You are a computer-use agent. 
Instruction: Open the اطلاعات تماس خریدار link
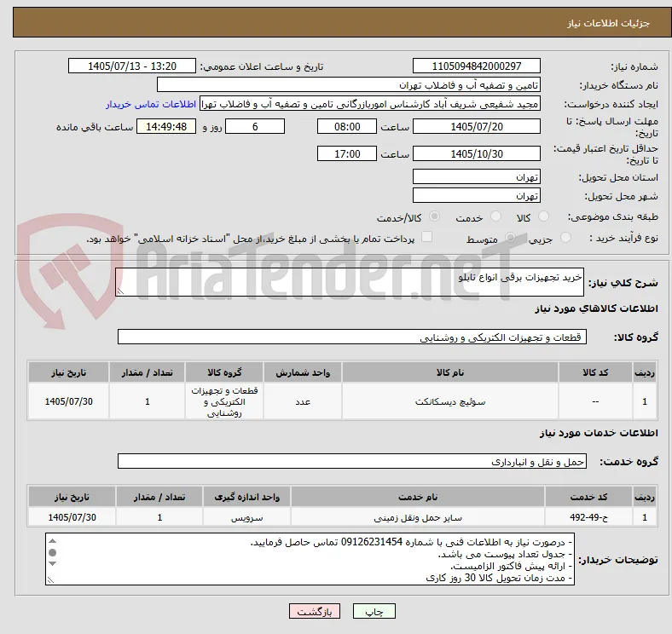click(x=151, y=104)
